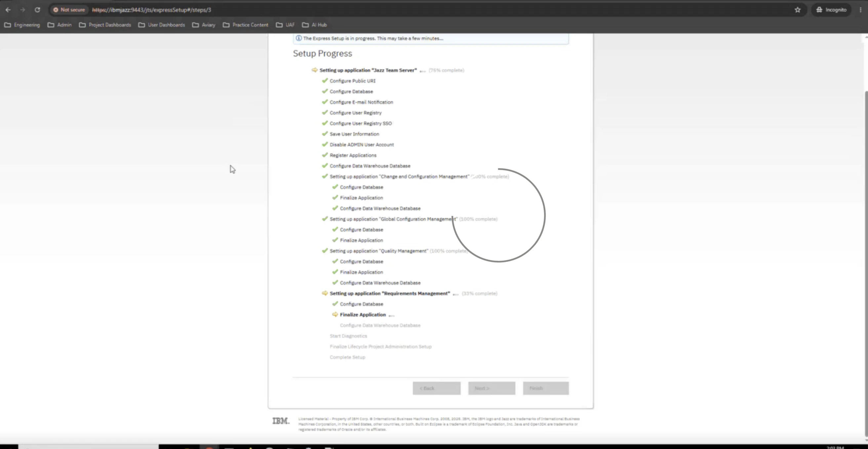Click the Setup Progress heading
The height and width of the screenshot is (449, 868).
(x=323, y=53)
